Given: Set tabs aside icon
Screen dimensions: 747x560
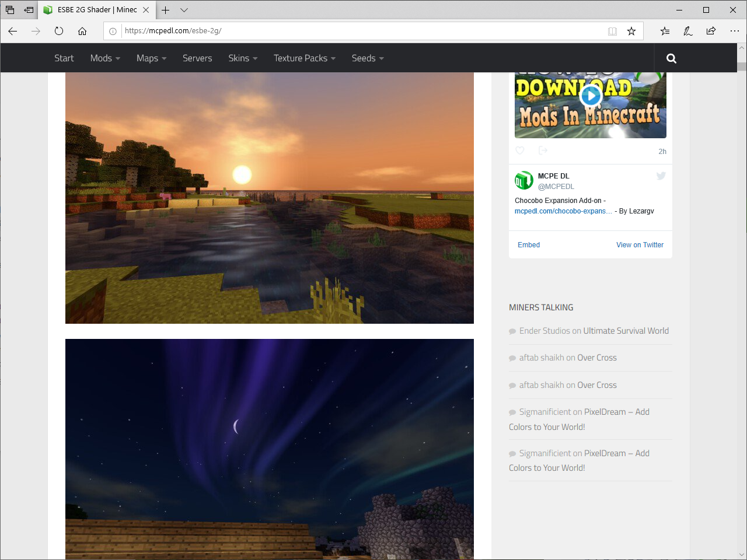Looking at the screenshot, I should (29, 10).
